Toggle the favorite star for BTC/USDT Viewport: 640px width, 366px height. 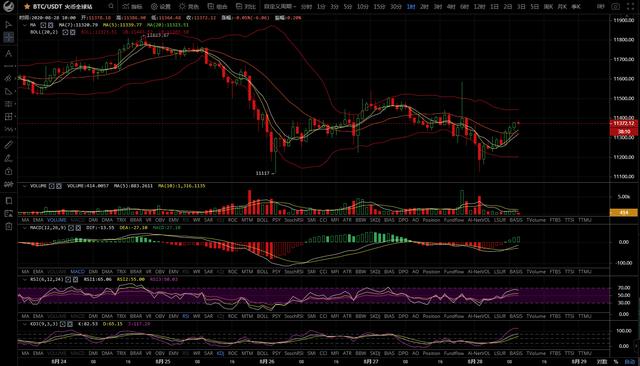(x=27, y=7)
